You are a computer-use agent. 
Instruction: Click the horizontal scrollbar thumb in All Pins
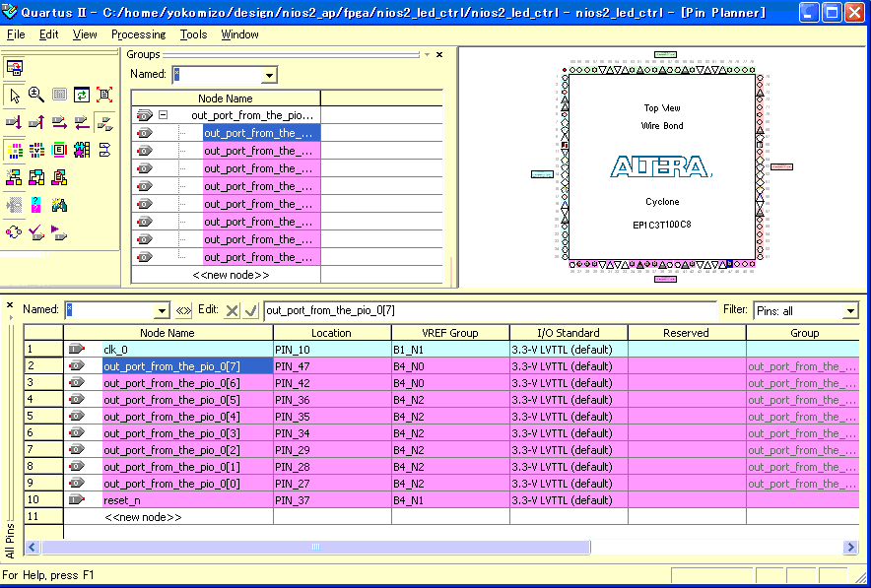(315, 548)
